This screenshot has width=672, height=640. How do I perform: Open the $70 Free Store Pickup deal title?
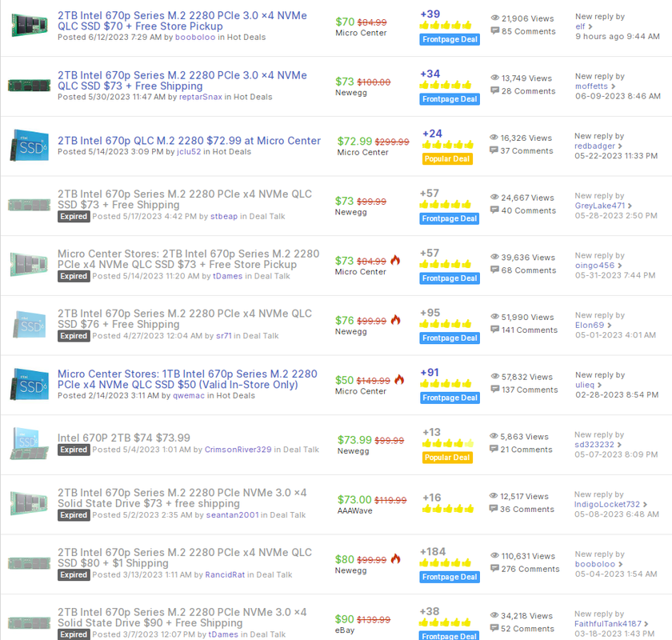(x=182, y=21)
